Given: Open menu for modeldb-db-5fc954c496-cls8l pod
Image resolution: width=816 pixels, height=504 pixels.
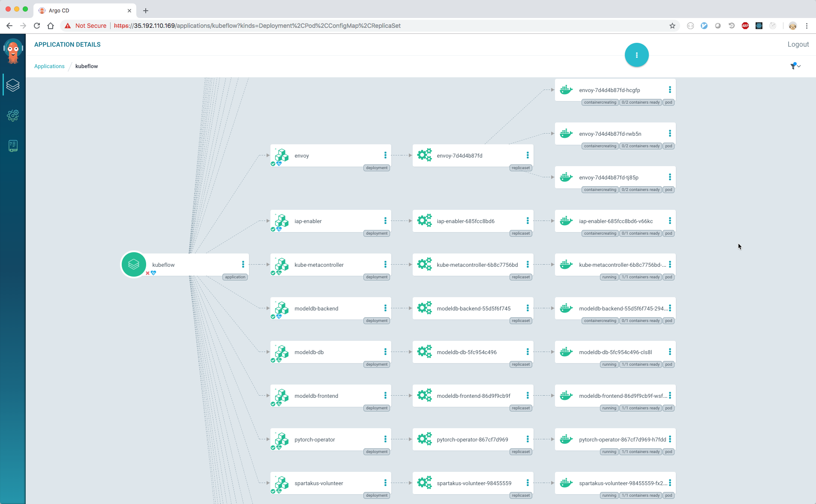Looking at the screenshot, I should tap(670, 352).
